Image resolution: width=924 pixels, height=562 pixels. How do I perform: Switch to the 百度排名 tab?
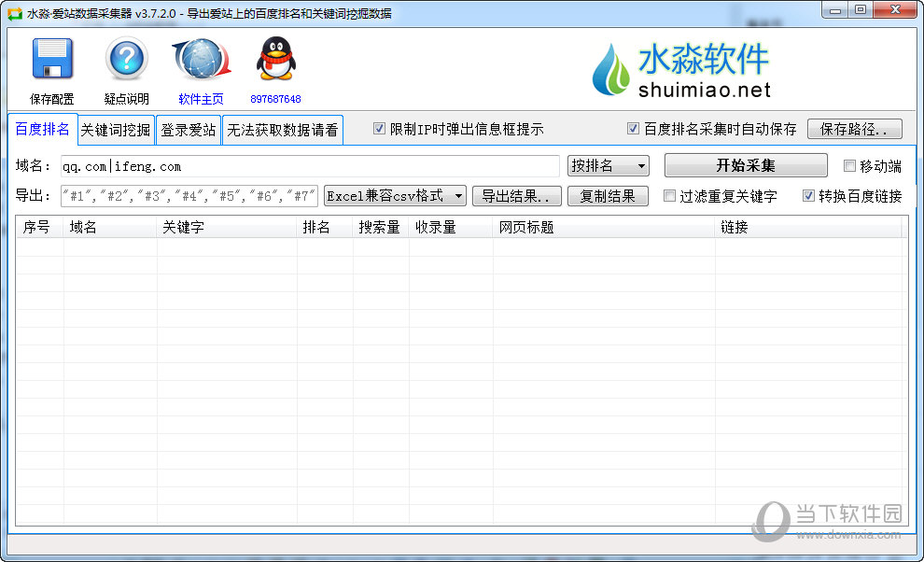(42, 129)
